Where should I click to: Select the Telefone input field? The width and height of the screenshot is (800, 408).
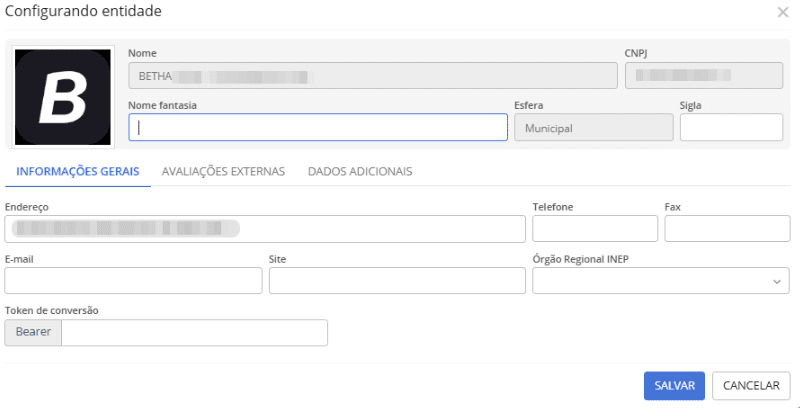[595, 228]
